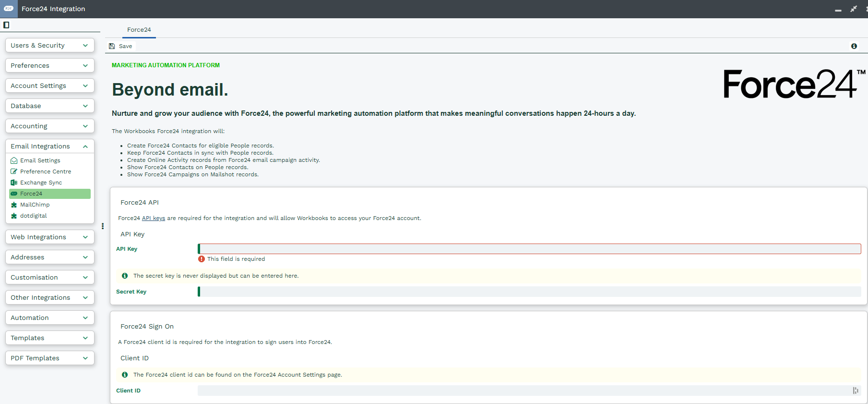868x404 pixels.
Task: Expand the Addresses section
Action: pos(50,257)
